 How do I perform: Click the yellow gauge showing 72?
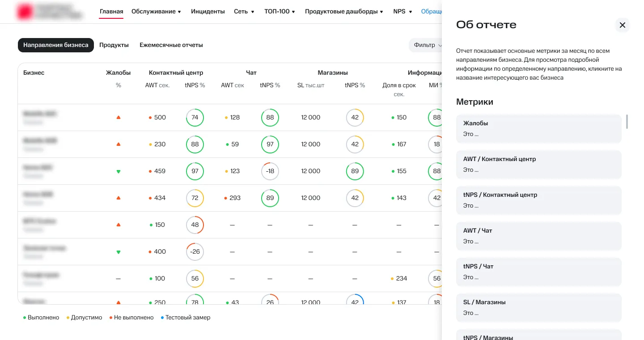[195, 198]
